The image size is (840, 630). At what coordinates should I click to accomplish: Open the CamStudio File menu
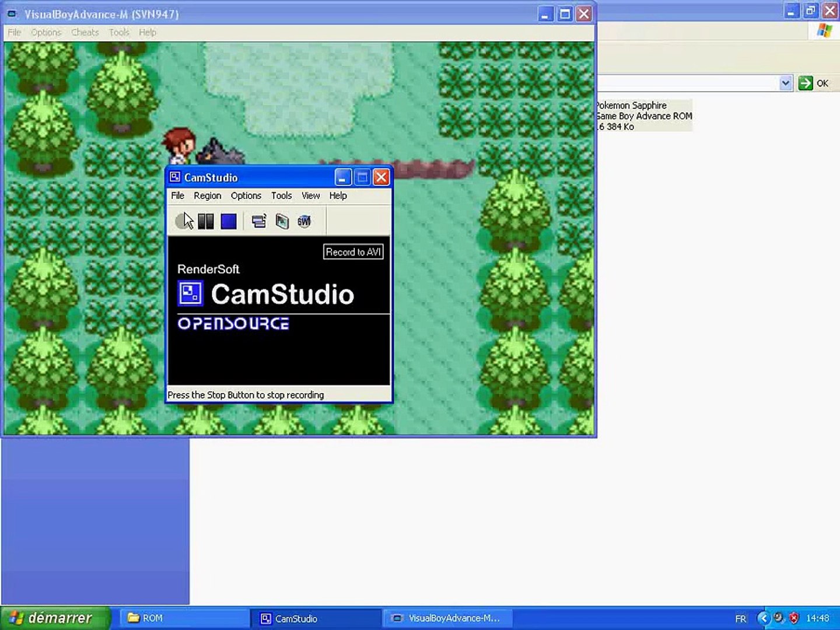(177, 195)
